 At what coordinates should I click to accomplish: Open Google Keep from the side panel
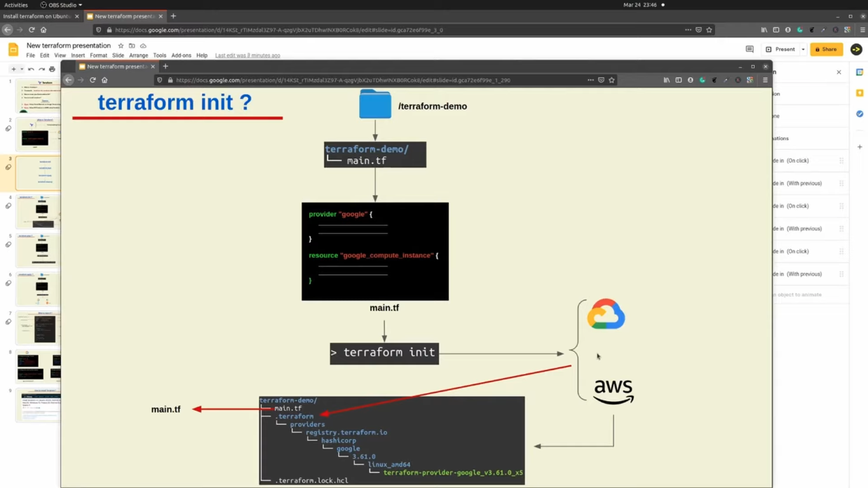point(860,93)
